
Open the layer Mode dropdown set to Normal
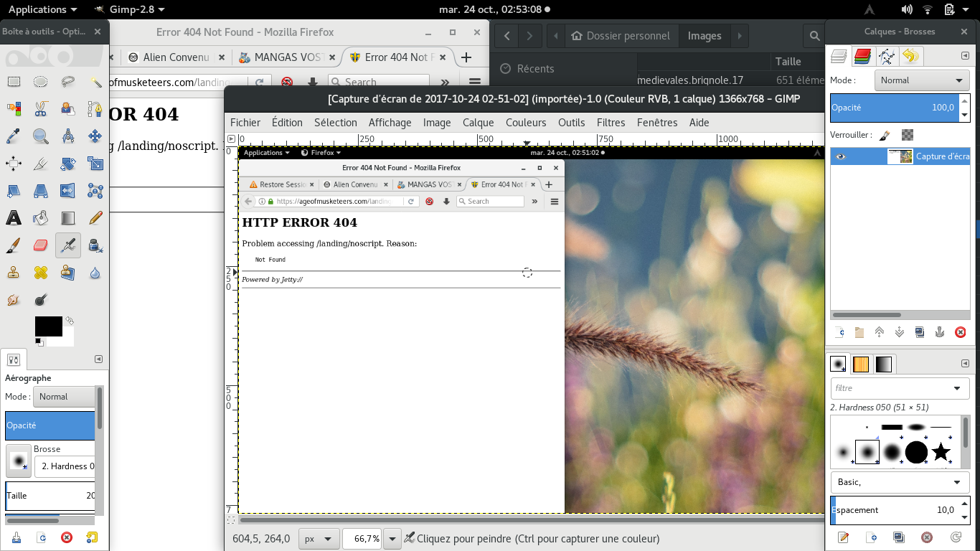[922, 80]
